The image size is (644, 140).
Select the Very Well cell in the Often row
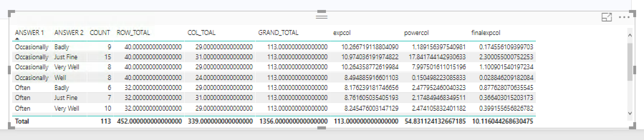67,108
